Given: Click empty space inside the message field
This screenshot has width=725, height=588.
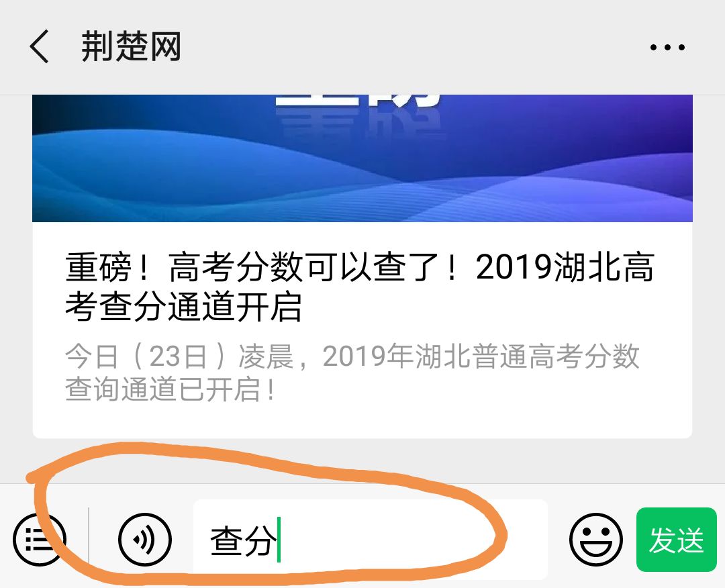Looking at the screenshot, I should [416, 540].
